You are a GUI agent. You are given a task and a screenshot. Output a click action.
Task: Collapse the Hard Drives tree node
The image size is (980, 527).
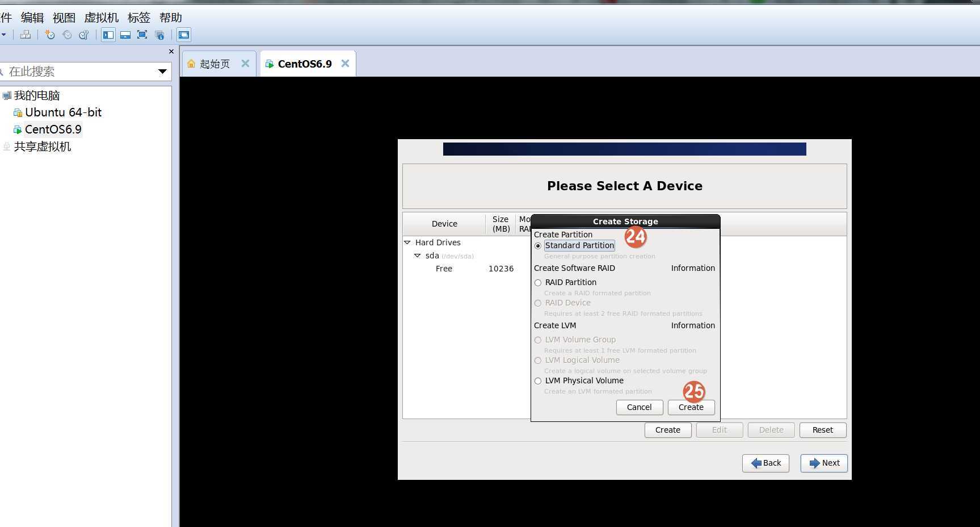tap(407, 242)
